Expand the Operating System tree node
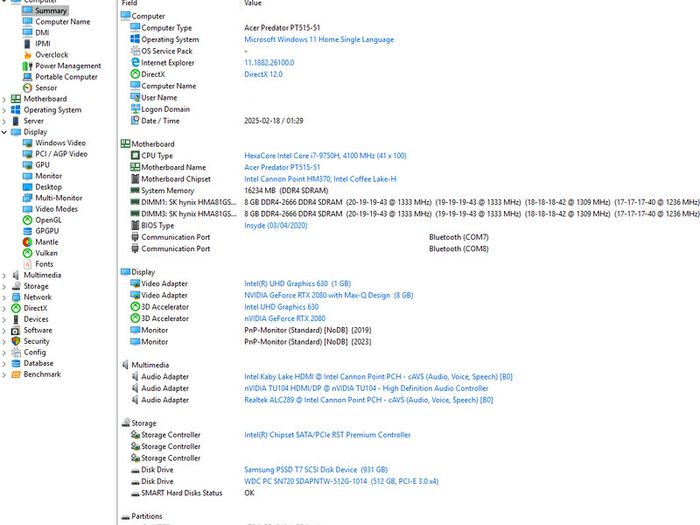 [x=4, y=110]
